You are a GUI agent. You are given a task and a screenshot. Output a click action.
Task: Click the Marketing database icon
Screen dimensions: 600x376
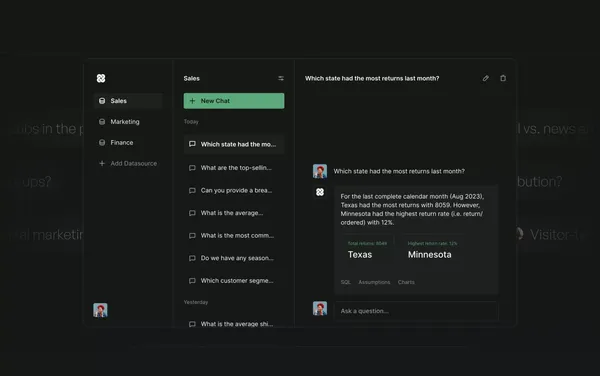click(x=102, y=122)
